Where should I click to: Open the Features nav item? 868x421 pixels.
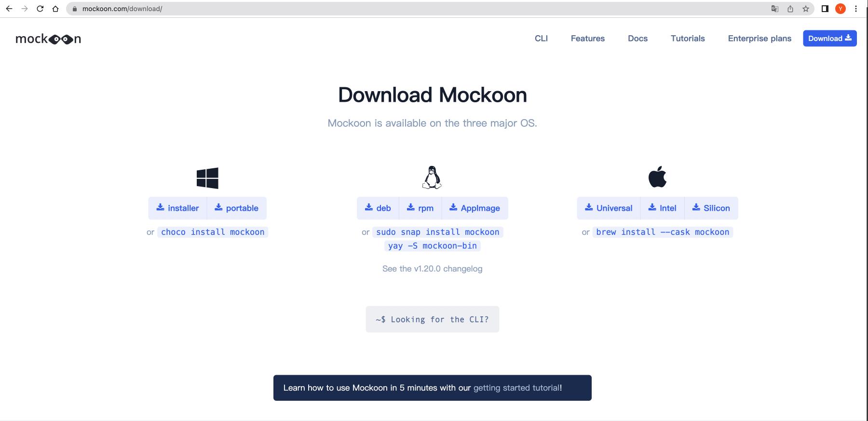(587, 39)
